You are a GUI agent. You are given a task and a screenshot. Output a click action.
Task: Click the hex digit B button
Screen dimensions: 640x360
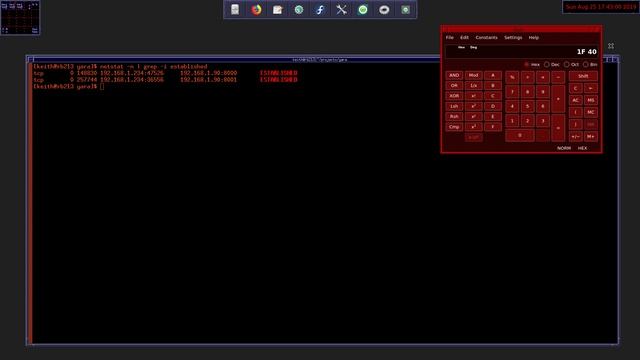[493, 86]
